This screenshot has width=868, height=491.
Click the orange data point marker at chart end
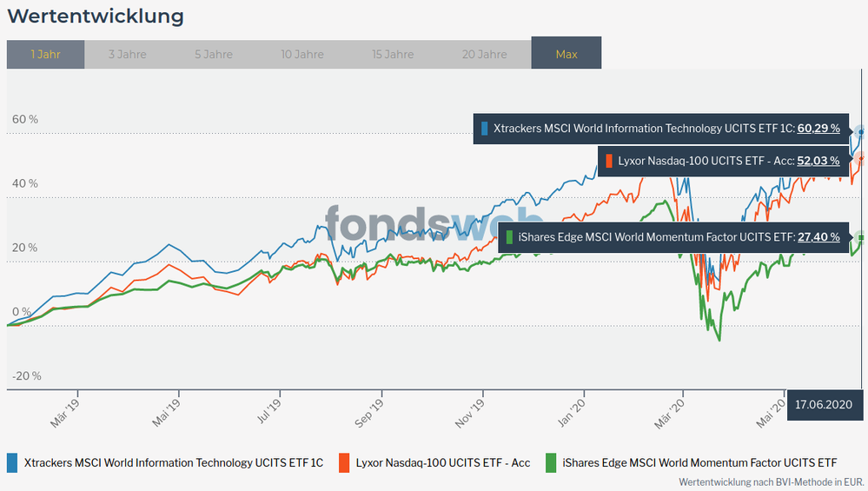pyautogui.click(x=861, y=159)
